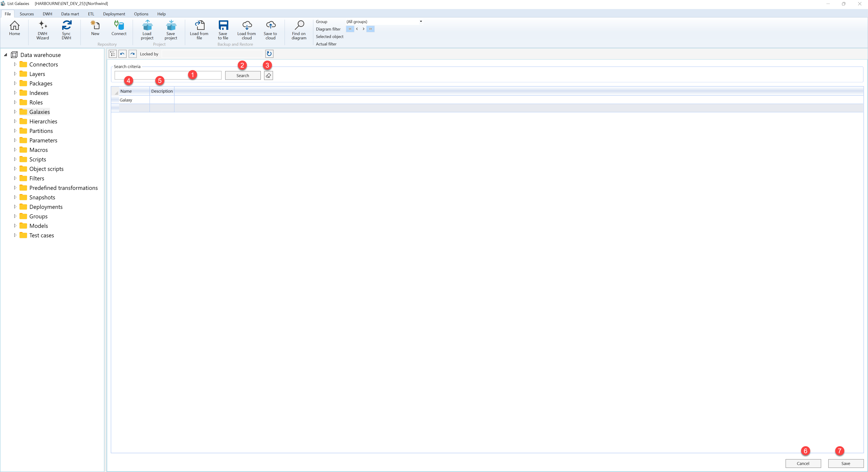This screenshot has width=868, height=472.
Task: Select Groups in the tree
Action: pyautogui.click(x=38, y=216)
